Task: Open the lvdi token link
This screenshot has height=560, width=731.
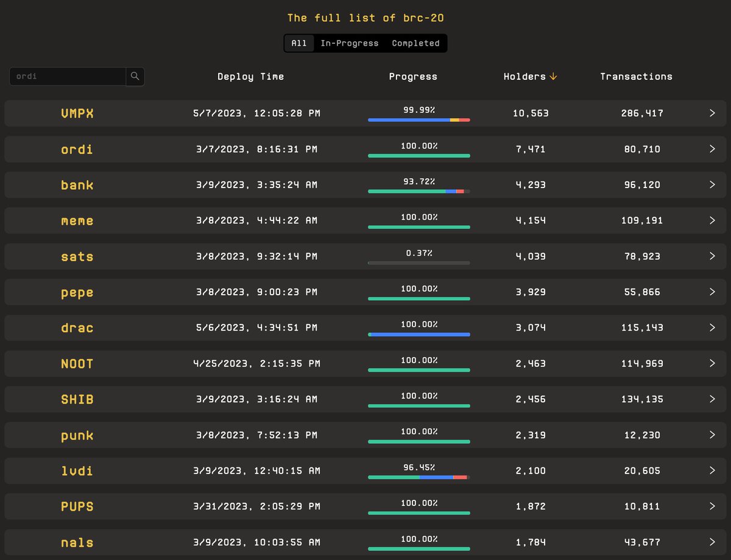Action: point(77,471)
